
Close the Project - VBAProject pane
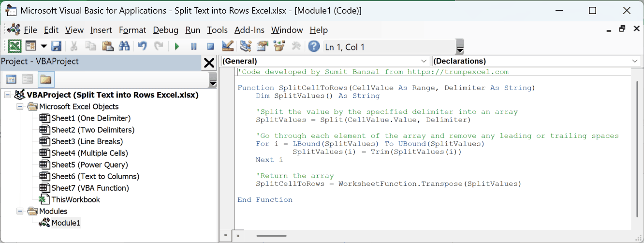(209, 62)
